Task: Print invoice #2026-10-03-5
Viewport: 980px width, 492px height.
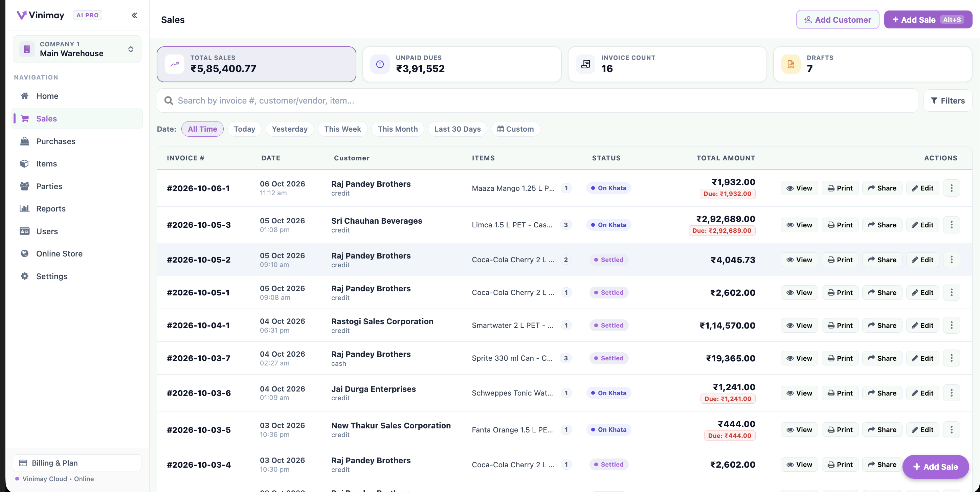Action: click(840, 430)
